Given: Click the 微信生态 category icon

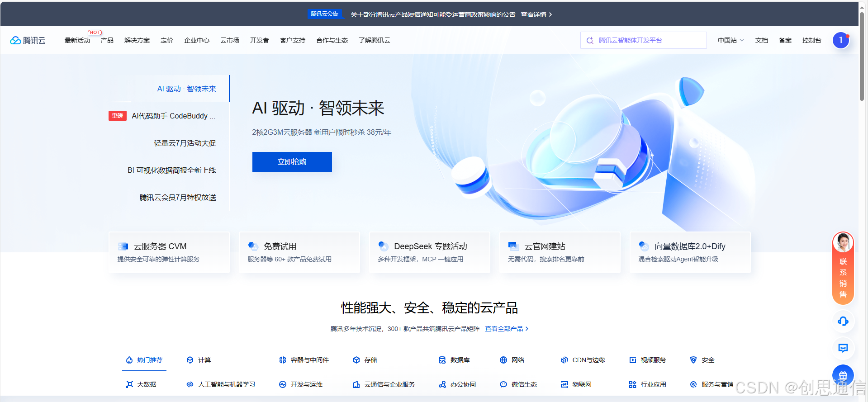Looking at the screenshot, I should coord(503,384).
